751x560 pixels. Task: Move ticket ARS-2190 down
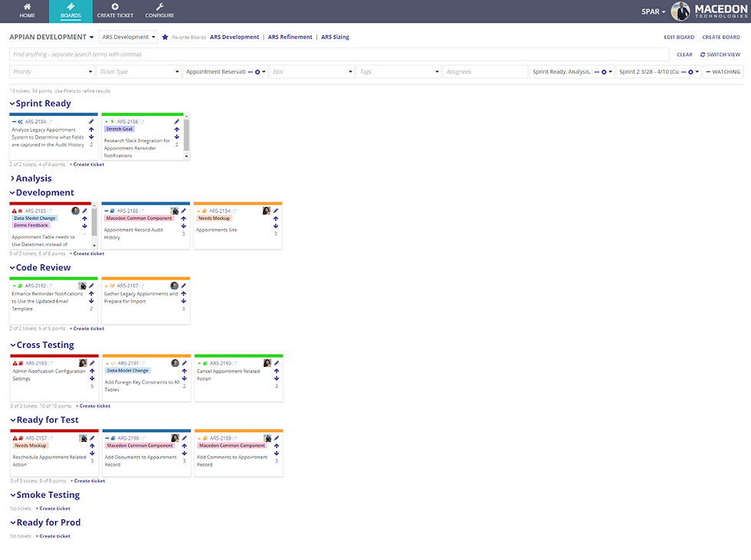(x=185, y=454)
